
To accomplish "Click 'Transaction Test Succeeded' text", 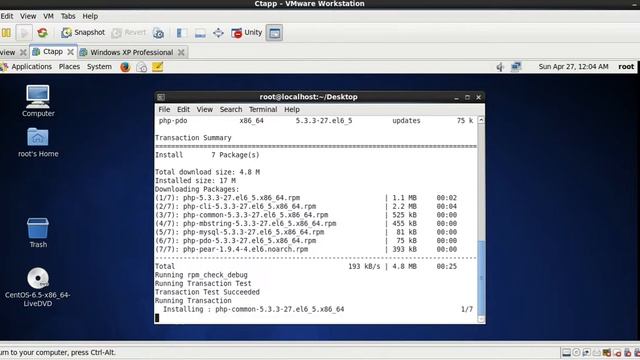I will pos(207,292).
